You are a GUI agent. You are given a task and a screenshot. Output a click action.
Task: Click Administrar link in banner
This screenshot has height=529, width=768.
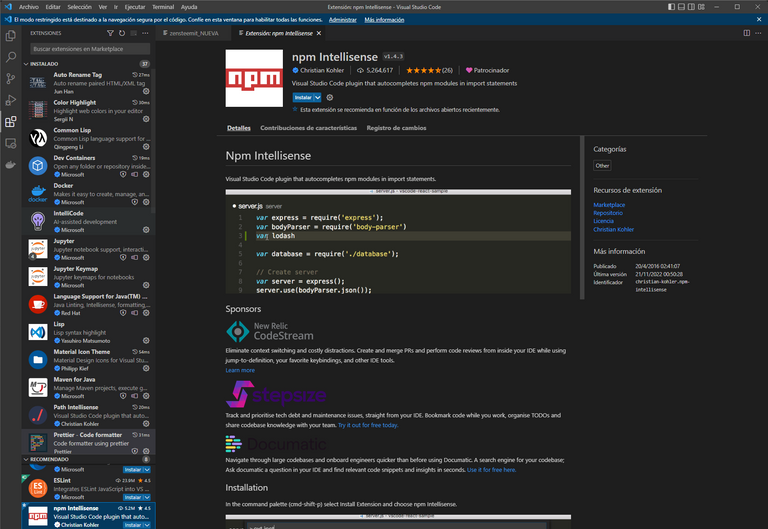tap(342, 20)
